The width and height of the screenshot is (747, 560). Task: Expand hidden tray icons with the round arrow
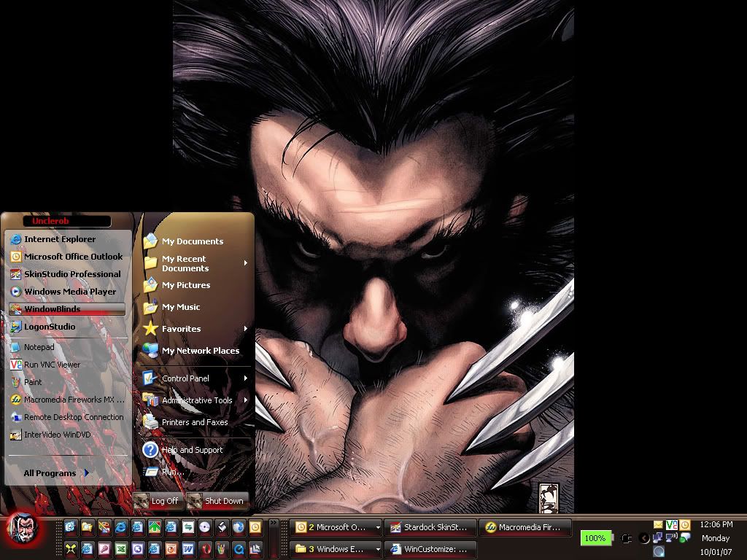pyautogui.click(x=644, y=538)
